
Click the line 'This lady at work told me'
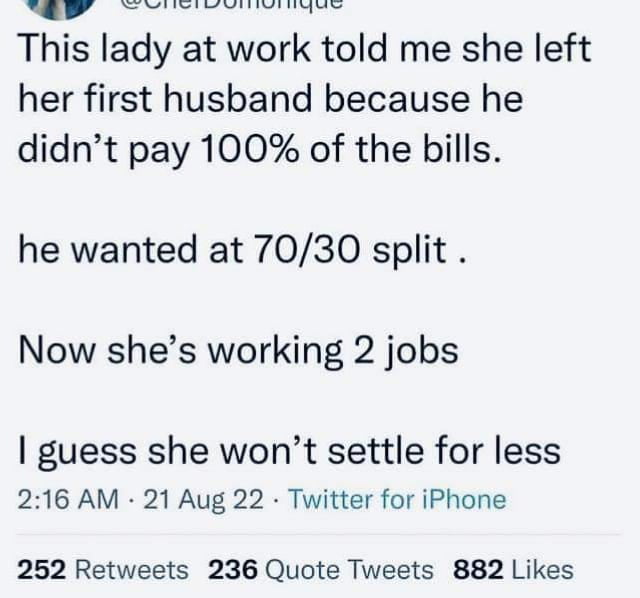tap(304, 50)
